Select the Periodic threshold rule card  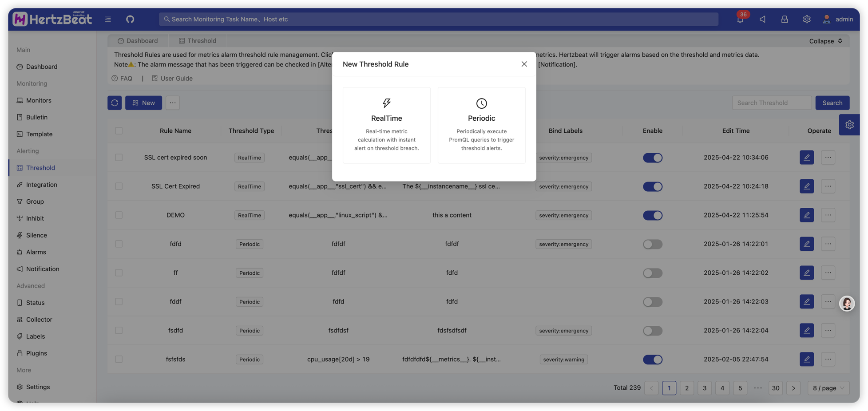[x=481, y=125]
